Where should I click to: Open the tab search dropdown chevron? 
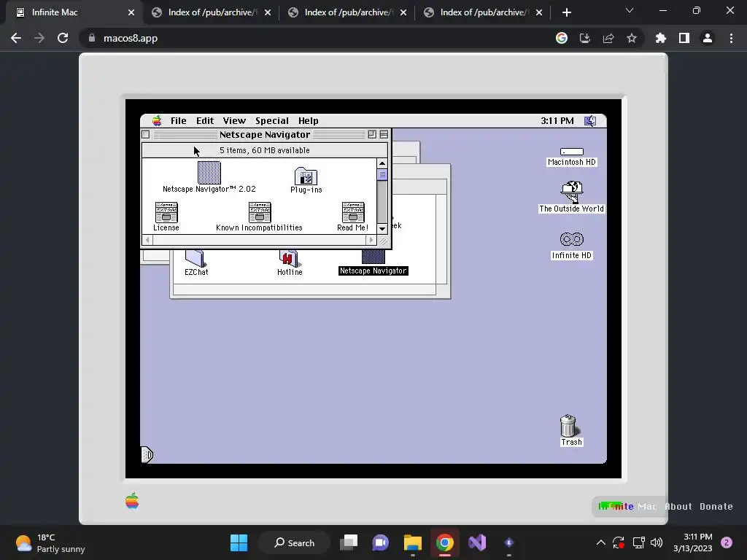tap(630, 10)
